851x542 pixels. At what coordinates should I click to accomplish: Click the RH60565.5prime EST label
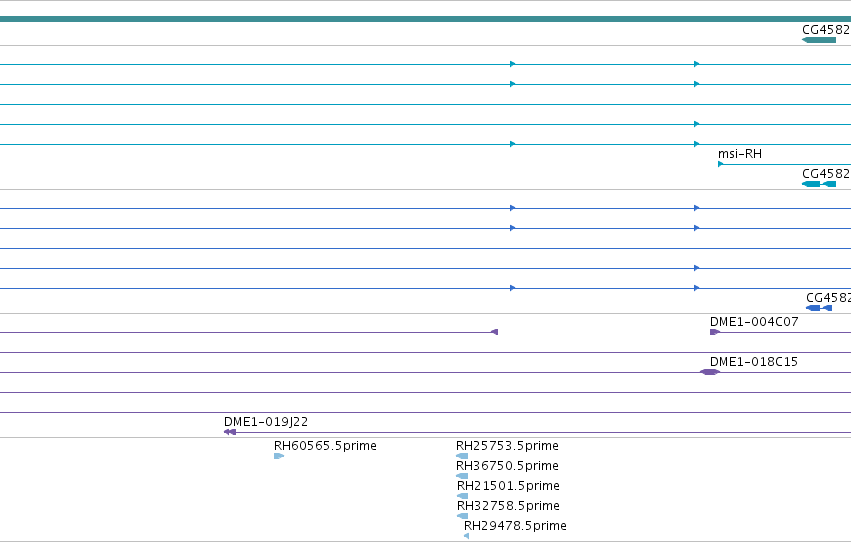pyautogui.click(x=325, y=446)
